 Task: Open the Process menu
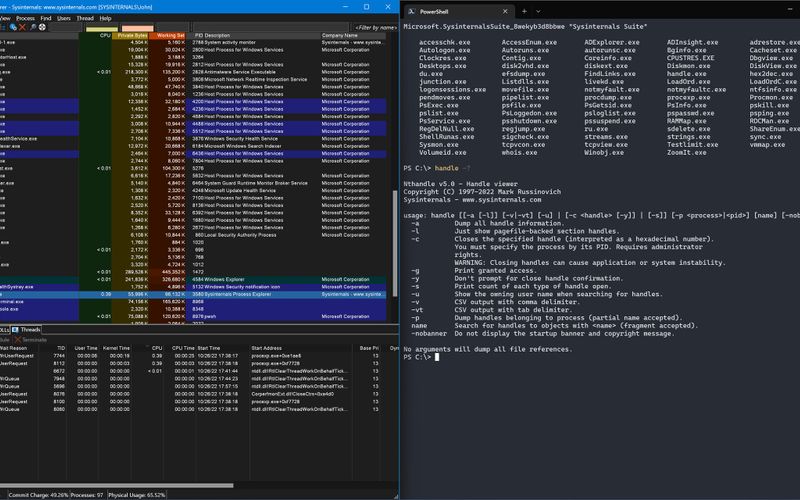(26, 18)
